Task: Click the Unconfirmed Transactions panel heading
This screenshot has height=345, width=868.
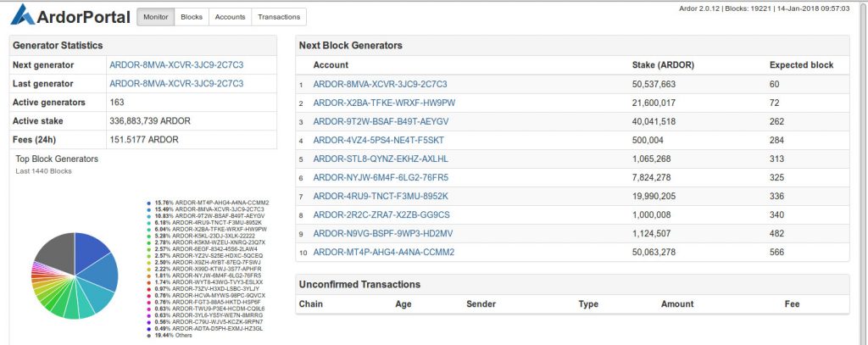Action: pos(359,284)
